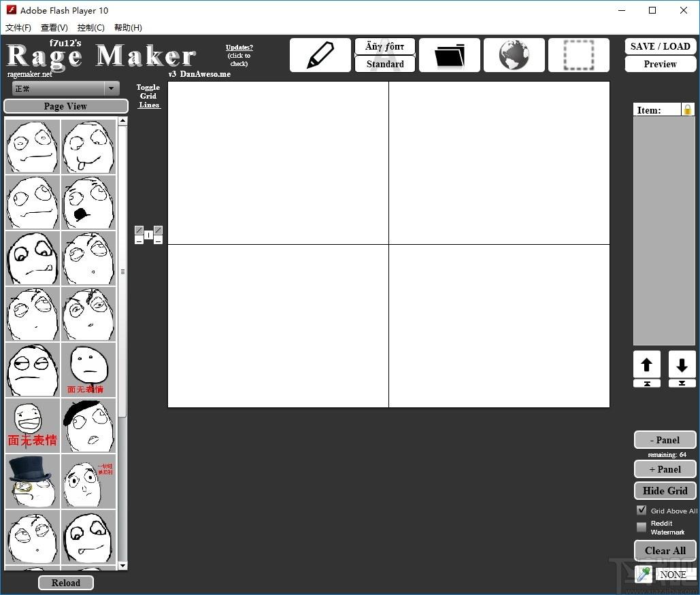
Task: Click the Preview button
Action: (x=660, y=65)
